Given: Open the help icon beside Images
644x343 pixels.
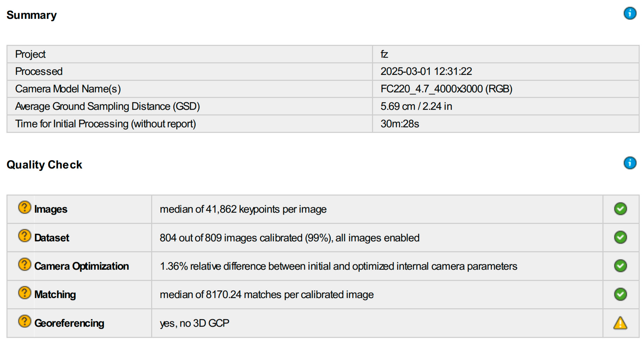Looking at the screenshot, I should tap(25, 207).
